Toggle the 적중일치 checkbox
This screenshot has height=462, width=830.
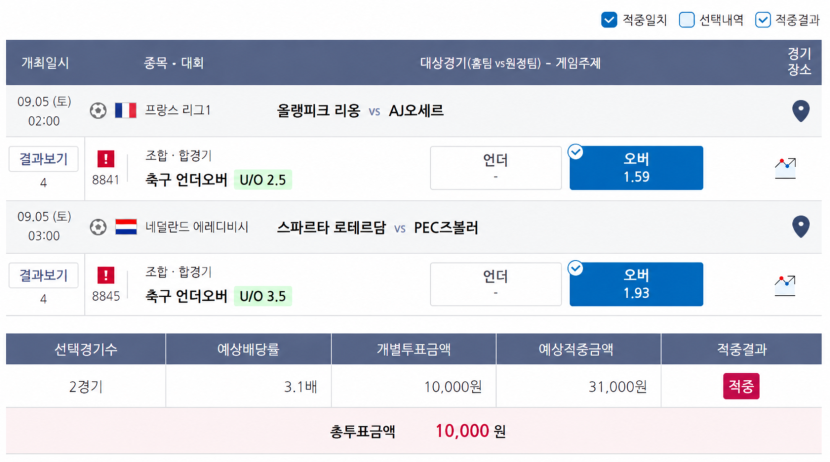(x=609, y=20)
